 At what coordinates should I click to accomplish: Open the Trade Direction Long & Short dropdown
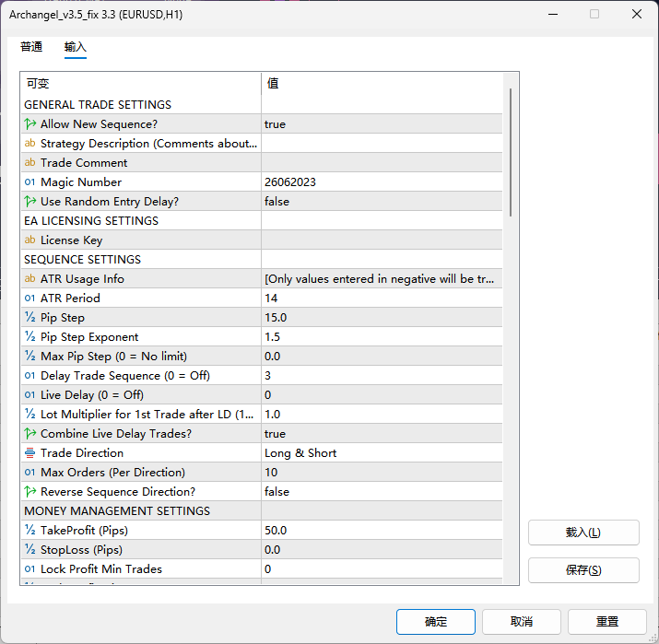(382, 453)
